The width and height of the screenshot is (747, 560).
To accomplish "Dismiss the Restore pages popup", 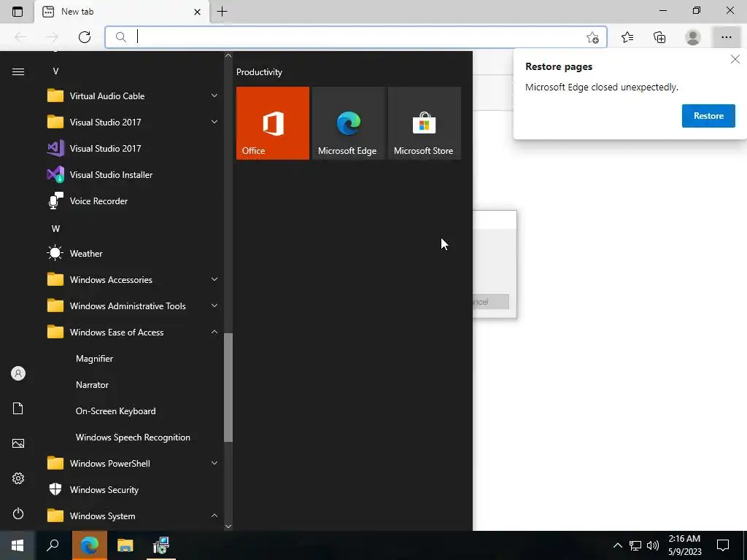I will click(735, 59).
